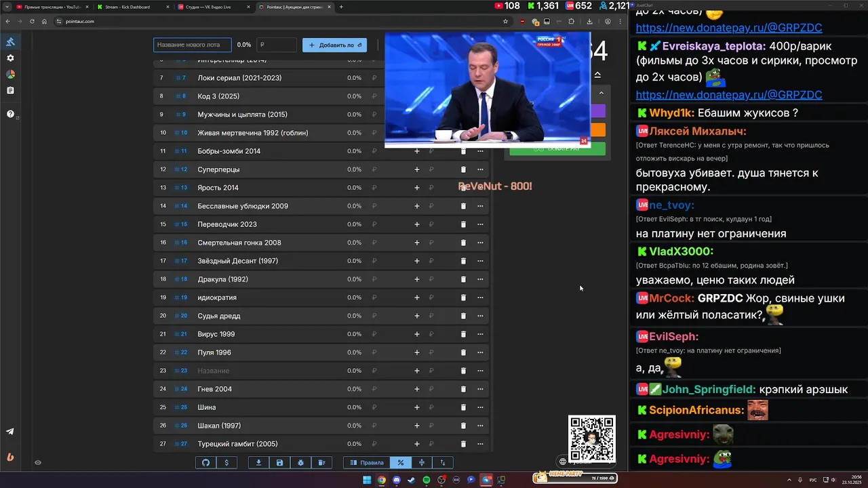
Task: Reload the page in browser
Action: tap(32, 21)
